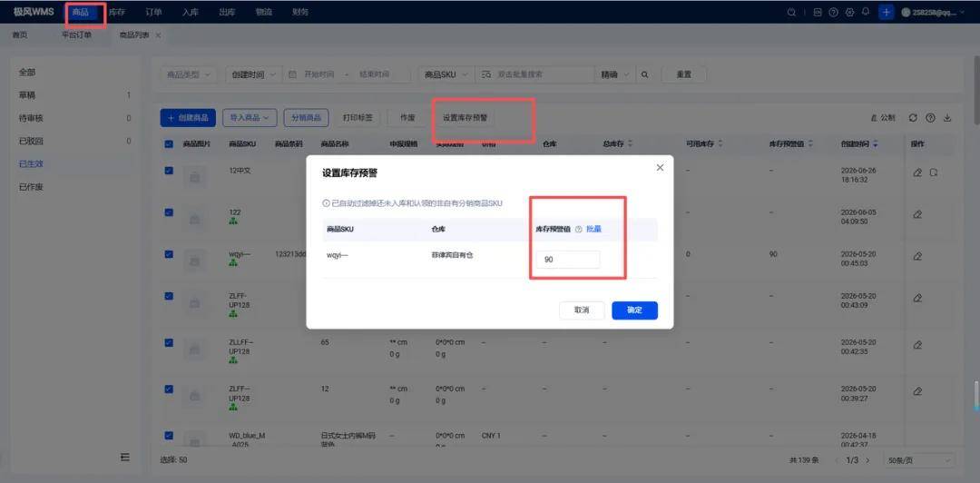Switch to the 平台订单 tab
The image size is (980, 483).
[77, 35]
